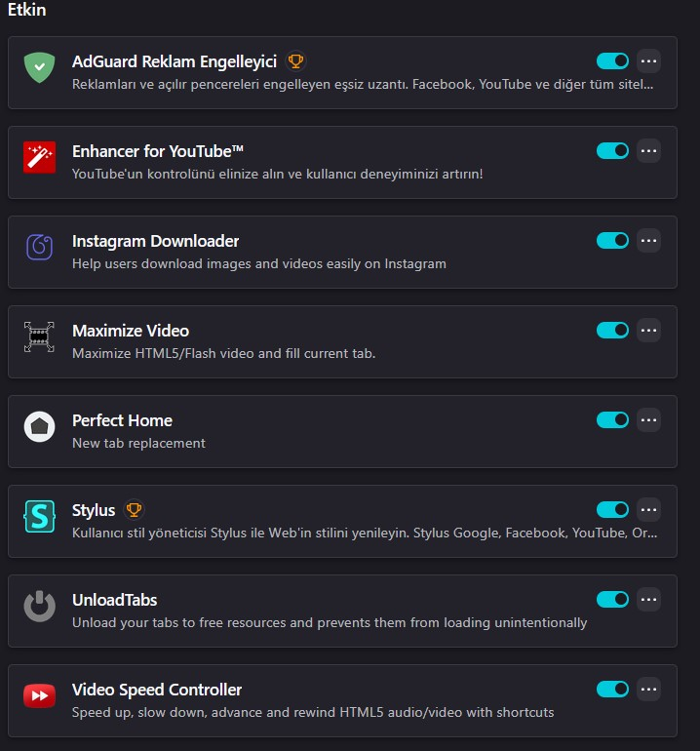
Task: Toggle off the UnloadTabs extension
Action: click(x=612, y=600)
